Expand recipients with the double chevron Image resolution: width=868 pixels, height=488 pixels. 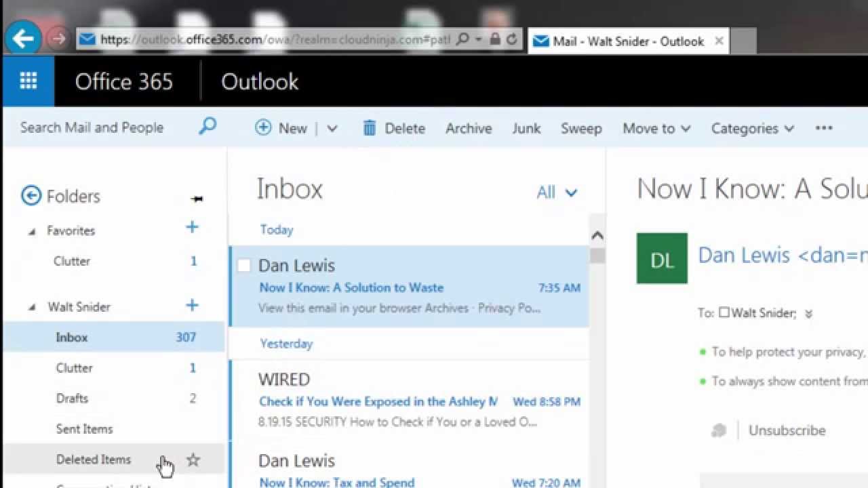pyautogui.click(x=808, y=314)
